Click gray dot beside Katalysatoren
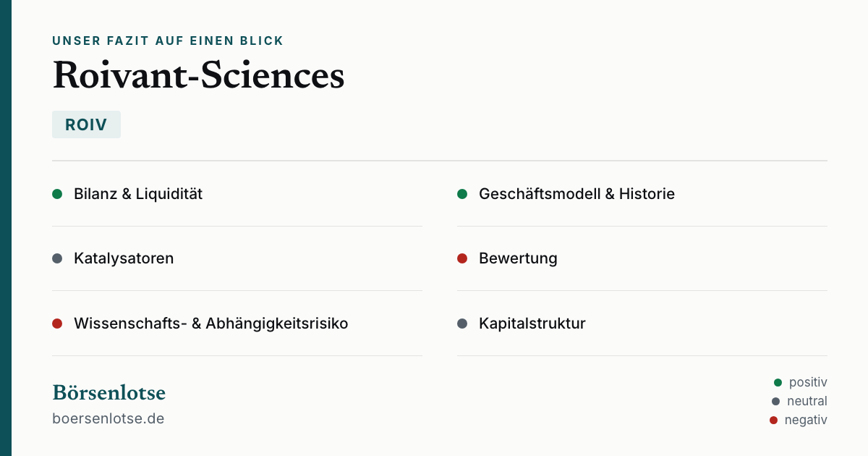The height and width of the screenshot is (456, 868). (x=57, y=258)
